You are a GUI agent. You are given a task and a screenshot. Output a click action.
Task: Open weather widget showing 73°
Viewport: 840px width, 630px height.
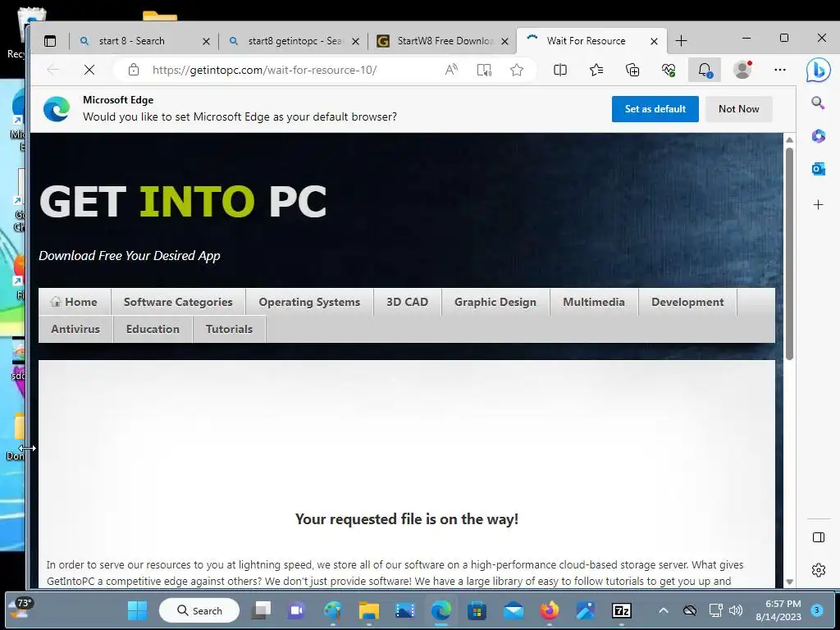pyautogui.click(x=21, y=609)
